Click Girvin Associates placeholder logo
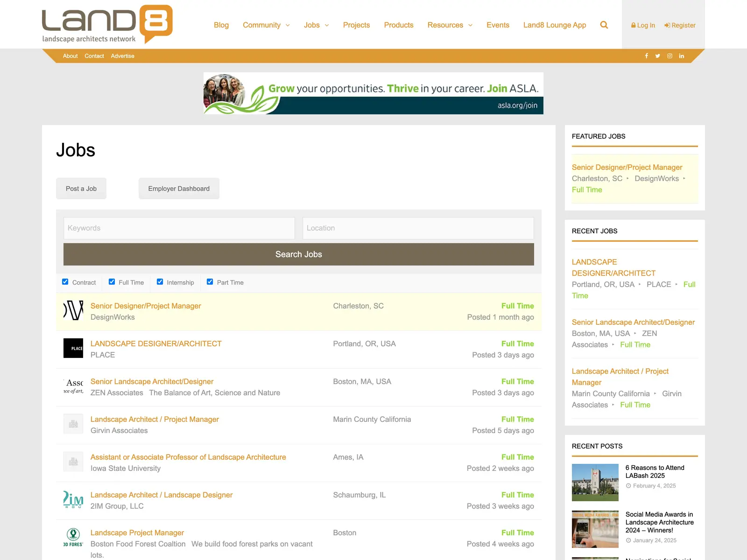 click(73, 424)
